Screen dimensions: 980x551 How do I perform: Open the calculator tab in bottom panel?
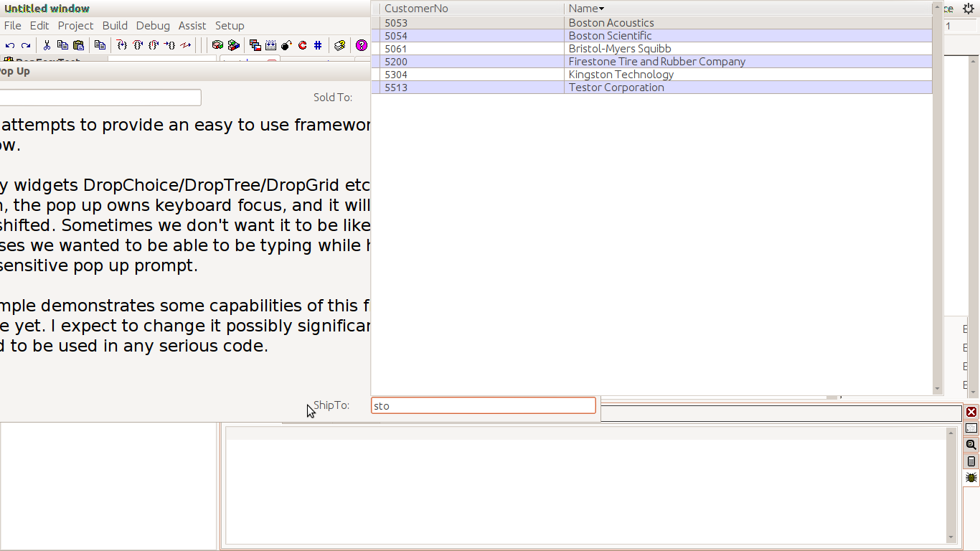point(971,461)
